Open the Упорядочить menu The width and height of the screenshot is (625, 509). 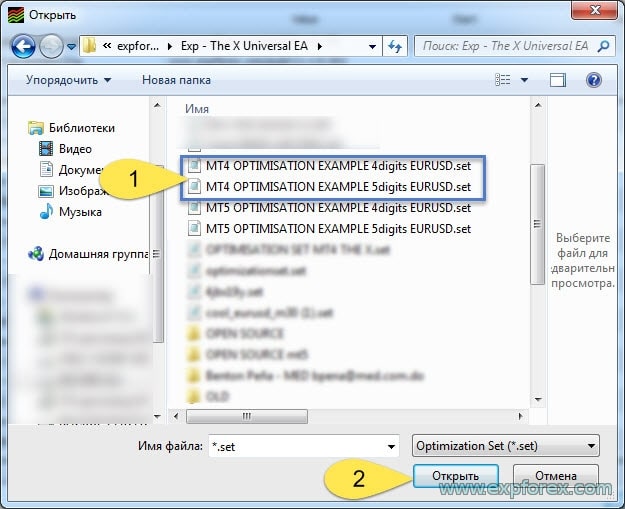69,80
